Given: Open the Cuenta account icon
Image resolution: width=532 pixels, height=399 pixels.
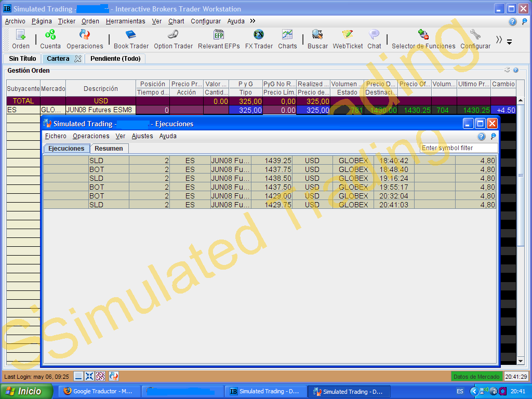Looking at the screenshot, I should pos(50,39).
